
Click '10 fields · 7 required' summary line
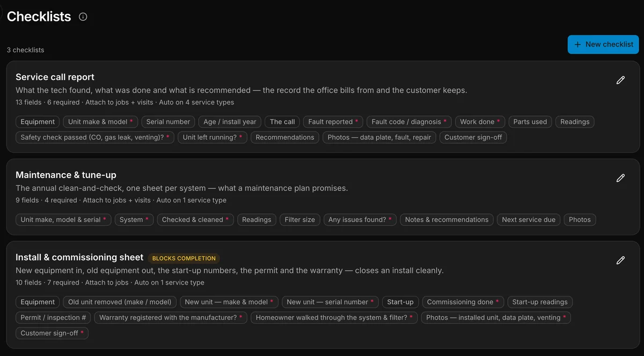[110, 282]
